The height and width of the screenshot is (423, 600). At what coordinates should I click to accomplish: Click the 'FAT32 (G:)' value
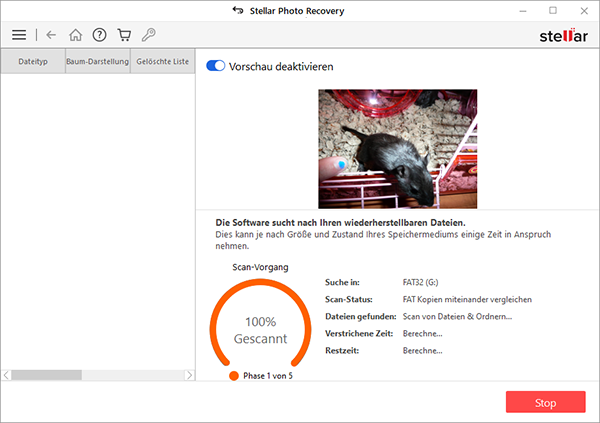click(x=421, y=283)
